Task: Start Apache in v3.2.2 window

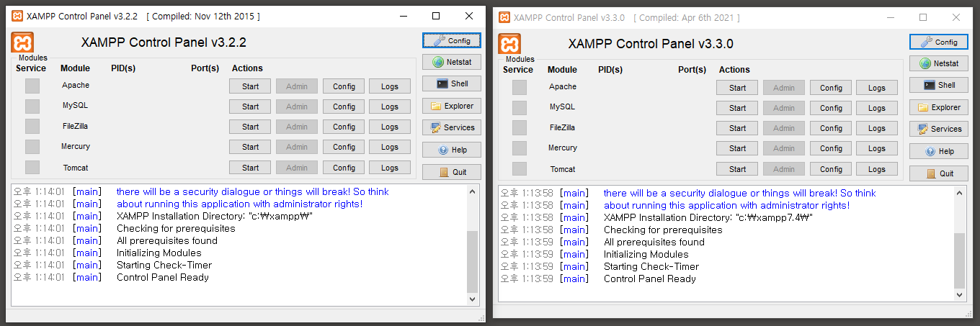Action: (250, 86)
